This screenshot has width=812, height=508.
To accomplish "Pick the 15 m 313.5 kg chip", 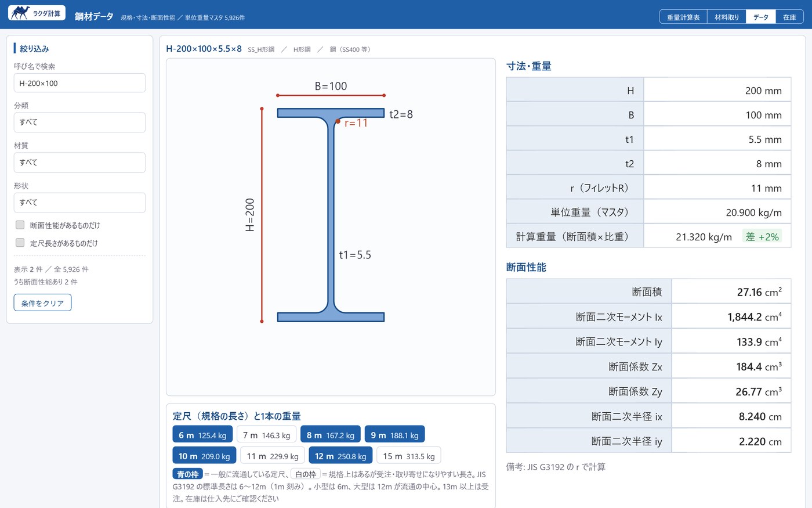I will (x=409, y=455).
